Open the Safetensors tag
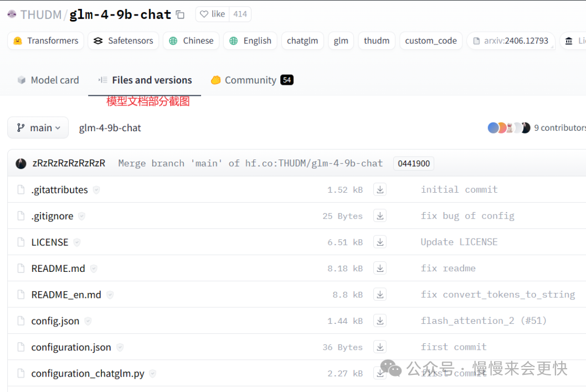 [124, 41]
